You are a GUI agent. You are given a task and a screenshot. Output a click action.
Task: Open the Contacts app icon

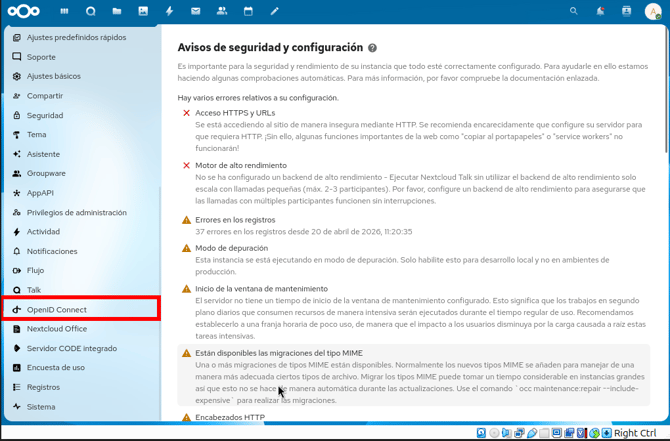221,11
